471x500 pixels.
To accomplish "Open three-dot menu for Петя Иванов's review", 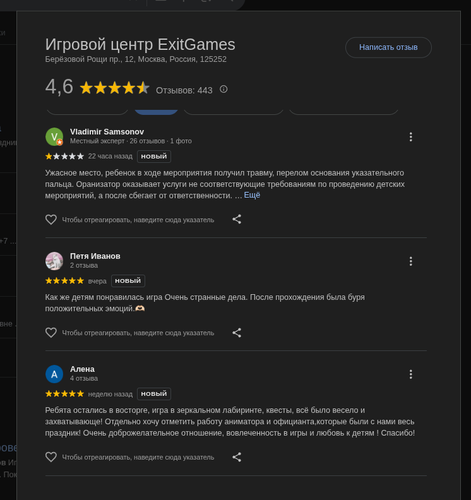I will [x=411, y=261].
